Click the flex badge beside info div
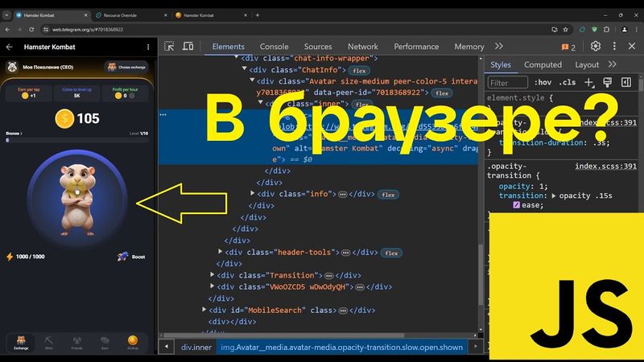644x362 pixels. click(x=388, y=195)
